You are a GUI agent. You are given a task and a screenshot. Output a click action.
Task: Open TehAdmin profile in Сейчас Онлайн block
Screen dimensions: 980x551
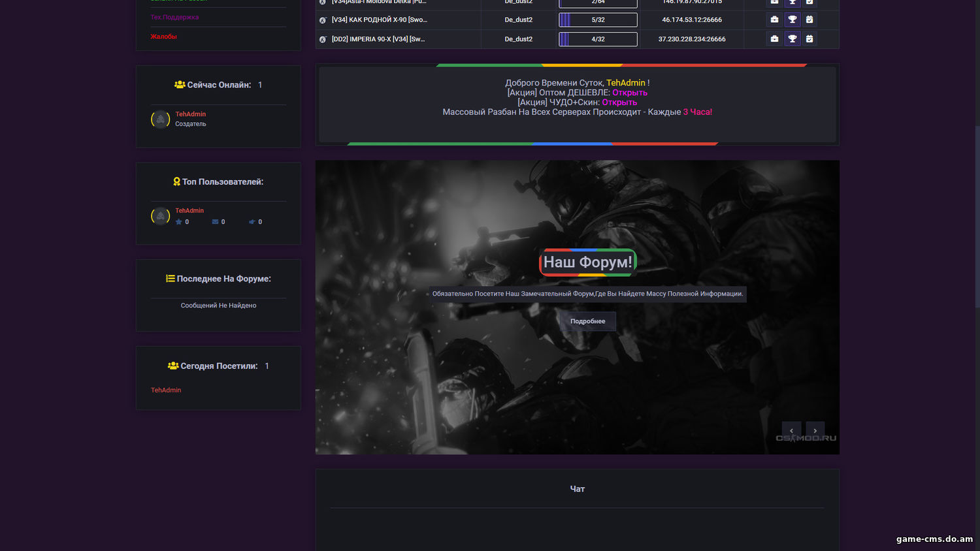(x=190, y=114)
